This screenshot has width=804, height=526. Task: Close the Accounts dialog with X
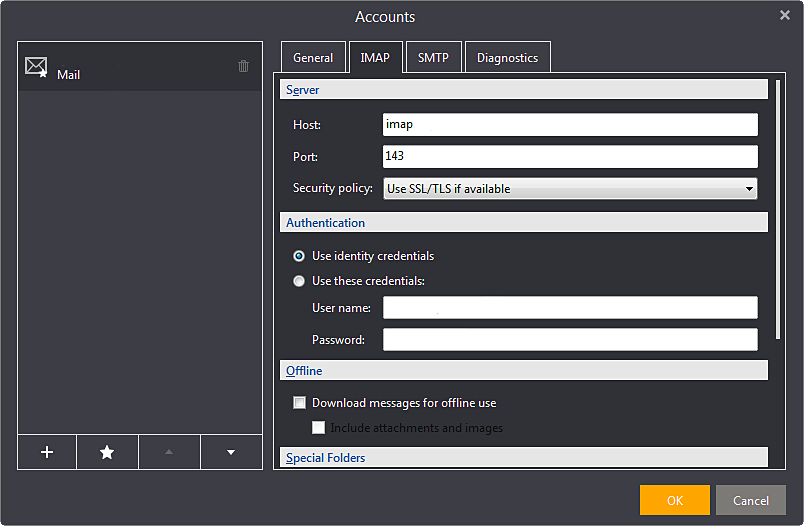(785, 15)
